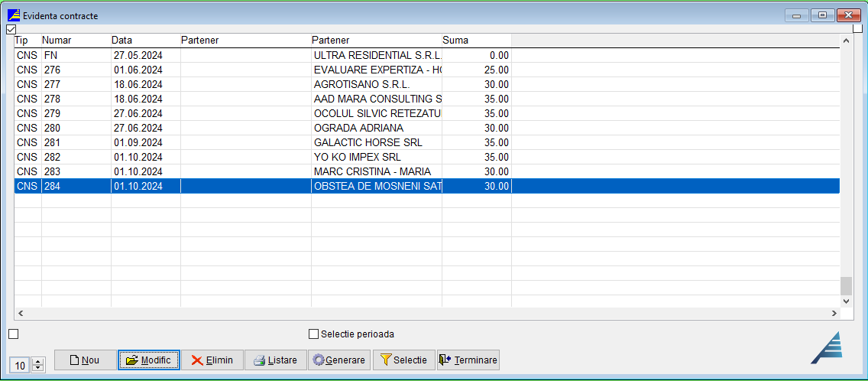Select contract row 281 GALACTIC HORSE SRL
This screenshot has width=868, height=381.
[x=368, y=143]
